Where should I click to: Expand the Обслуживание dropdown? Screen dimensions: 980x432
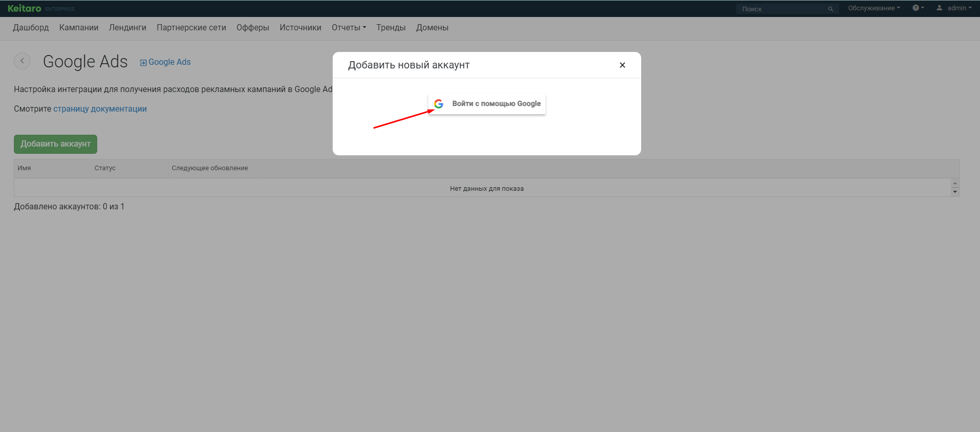[x=874, y=8]
